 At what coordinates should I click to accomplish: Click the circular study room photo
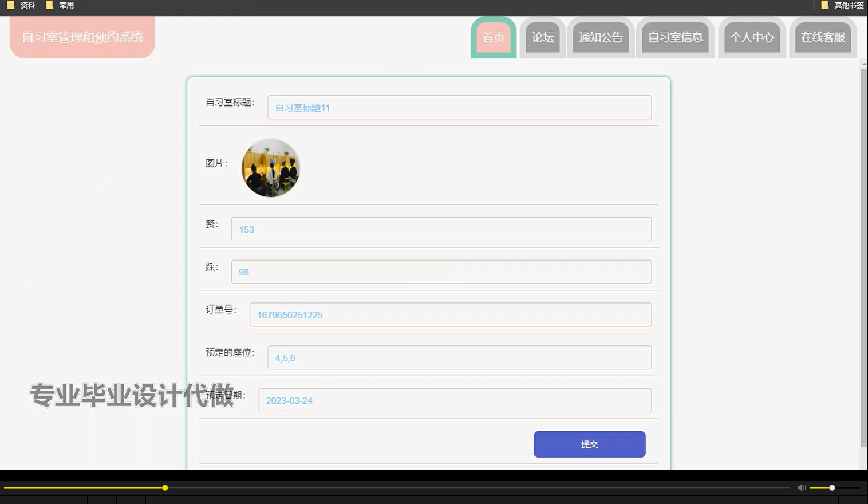pos(270,168)
